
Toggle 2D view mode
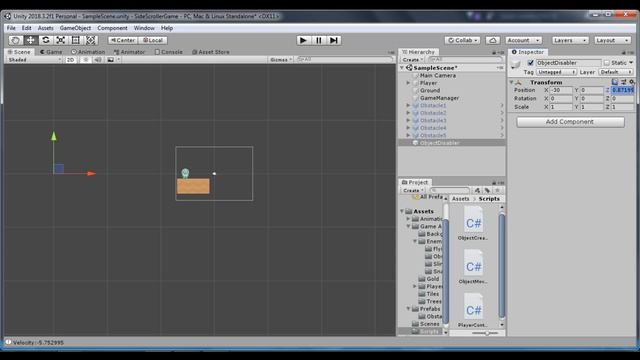pyautogui.click(x=71, y=60)
